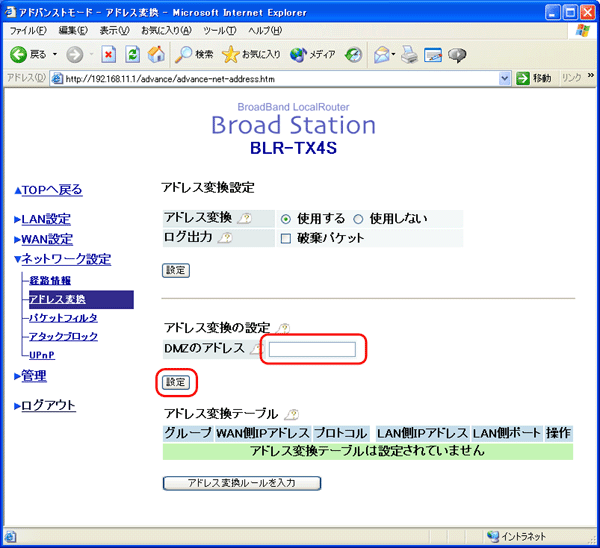
Task: Click the address bar URL field
Action: pyautogui.click(x=281, y=79)
